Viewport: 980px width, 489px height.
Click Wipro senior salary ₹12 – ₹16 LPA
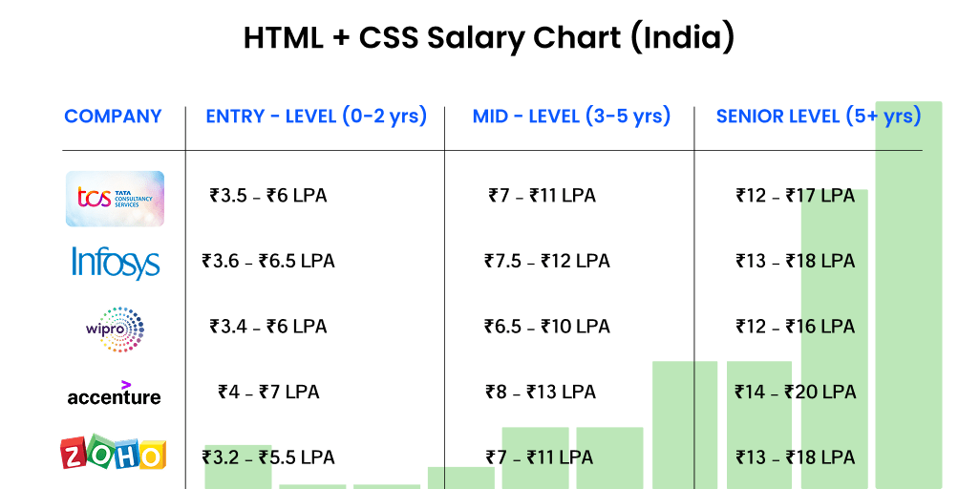click(x=795, y=327)
